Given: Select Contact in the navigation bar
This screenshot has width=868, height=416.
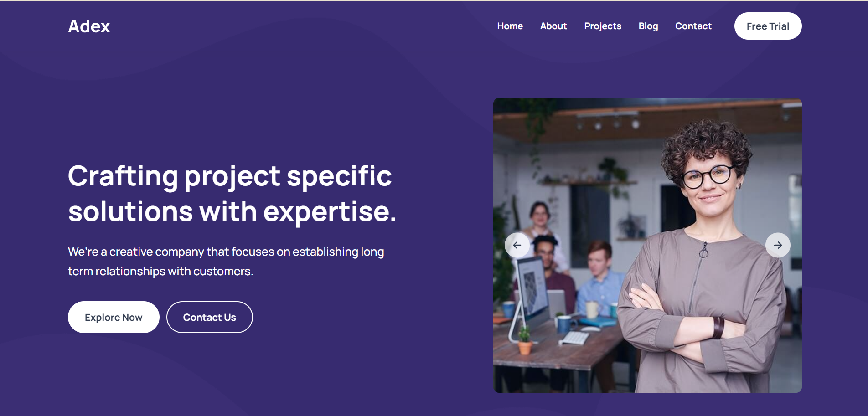Looking at the screenshot, I should point(693,26).
